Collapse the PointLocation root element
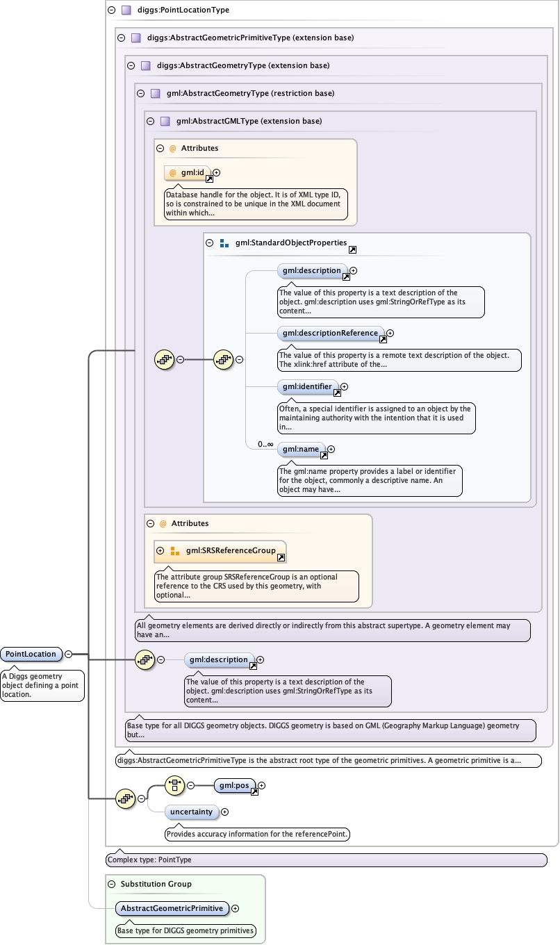This screenshot has height=945, width=560. (68, 654)
